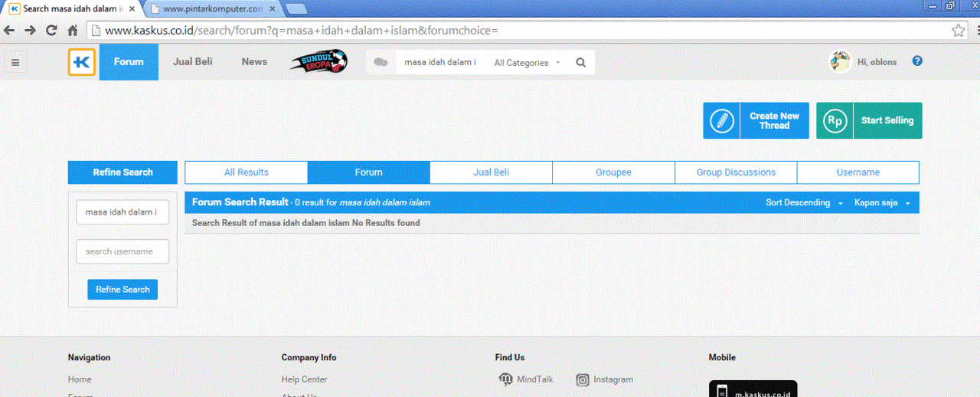Viewport: 980px width, 397px height.
Task: Open the Sort Descending dropdown
Action: 805,202
